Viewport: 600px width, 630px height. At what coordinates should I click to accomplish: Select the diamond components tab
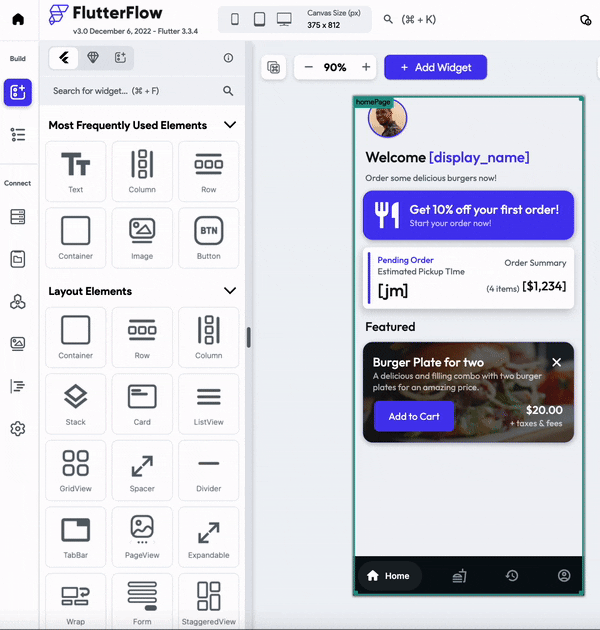click(93, 58)
